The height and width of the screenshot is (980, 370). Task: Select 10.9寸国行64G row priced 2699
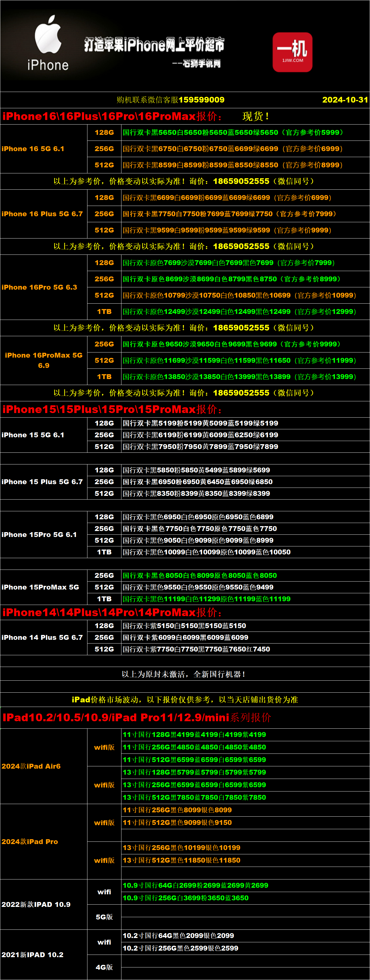(245, 885)
